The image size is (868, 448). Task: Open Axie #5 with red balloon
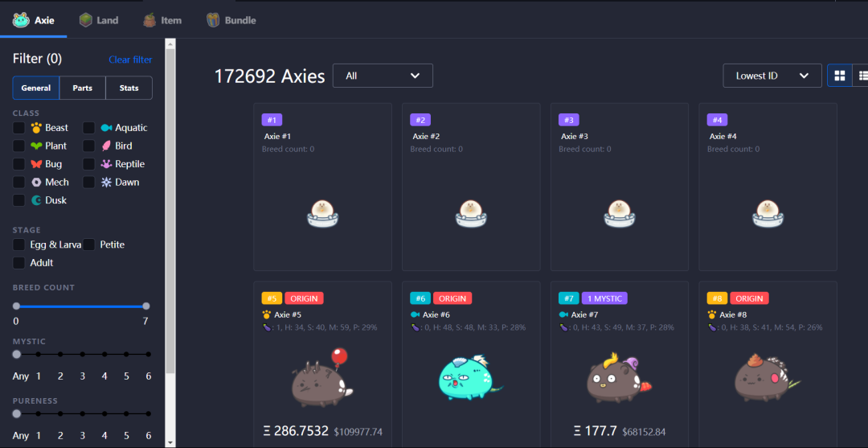click(x=323, y=378)
